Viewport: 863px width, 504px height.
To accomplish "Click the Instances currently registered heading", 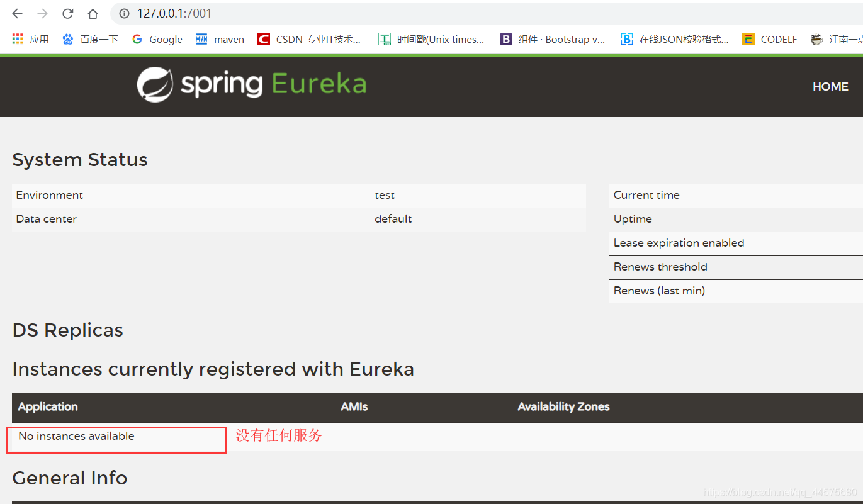I will 213,369.
